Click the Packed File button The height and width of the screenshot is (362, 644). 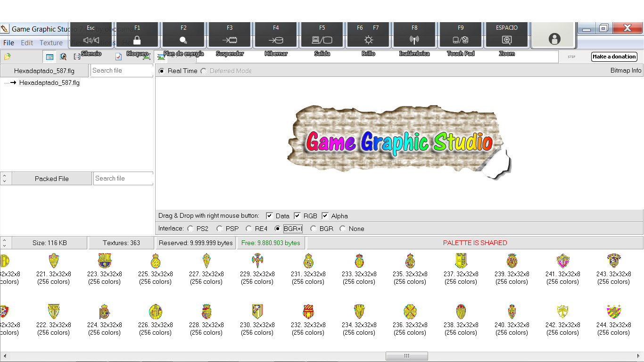tap(52, 179)
